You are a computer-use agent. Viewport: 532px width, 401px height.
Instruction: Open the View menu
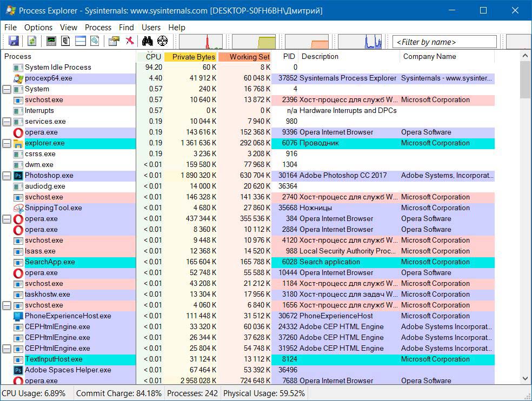[x=69, y=28]
